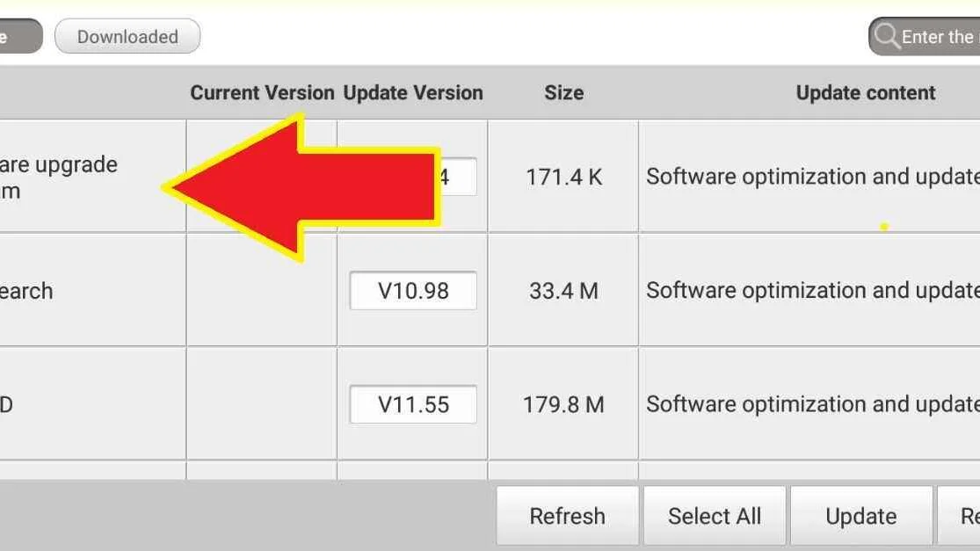
Task: Select the row name ending in 'earch'
Action: coord(26,291)
